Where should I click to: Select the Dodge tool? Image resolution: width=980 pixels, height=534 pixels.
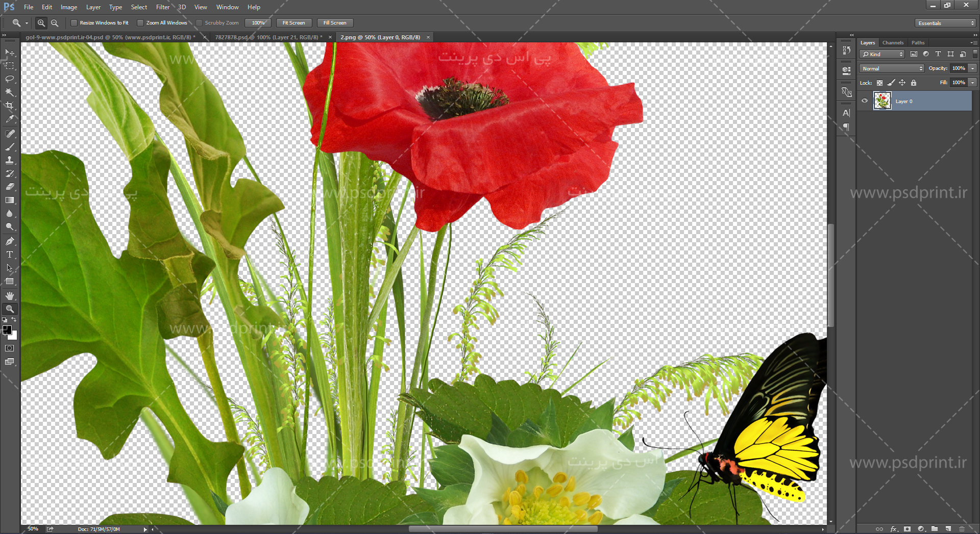10,226
